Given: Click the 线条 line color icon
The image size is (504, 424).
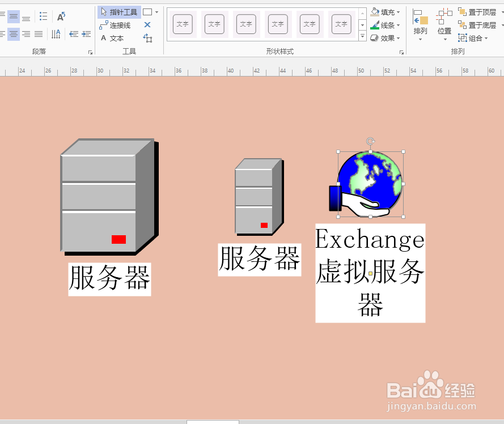Looking at the screenshot, I should coord(375,25).
